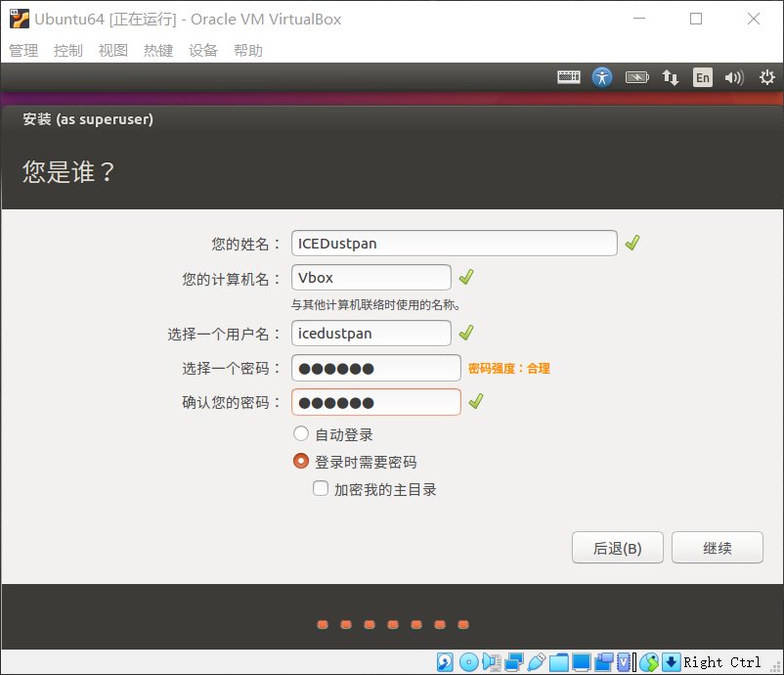Open the 控制 menu

click(68, 50)
